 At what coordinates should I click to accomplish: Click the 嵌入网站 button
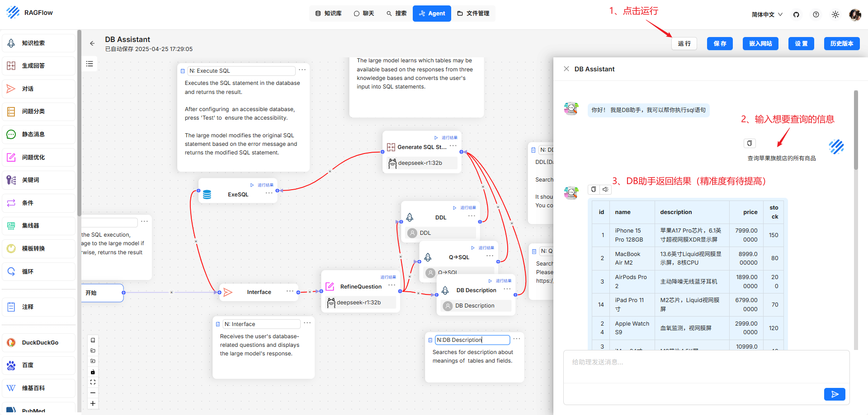(x=760, y=43)
